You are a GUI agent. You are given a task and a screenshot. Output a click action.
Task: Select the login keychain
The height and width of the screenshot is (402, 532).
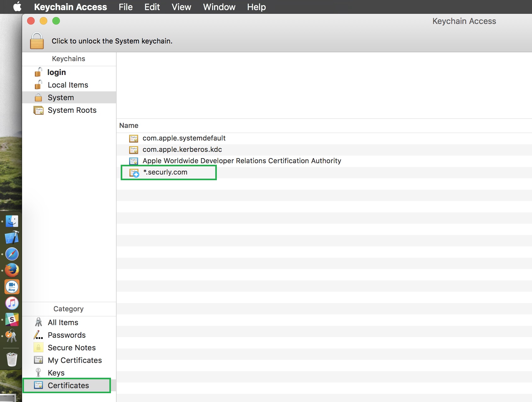click(69, 72)
